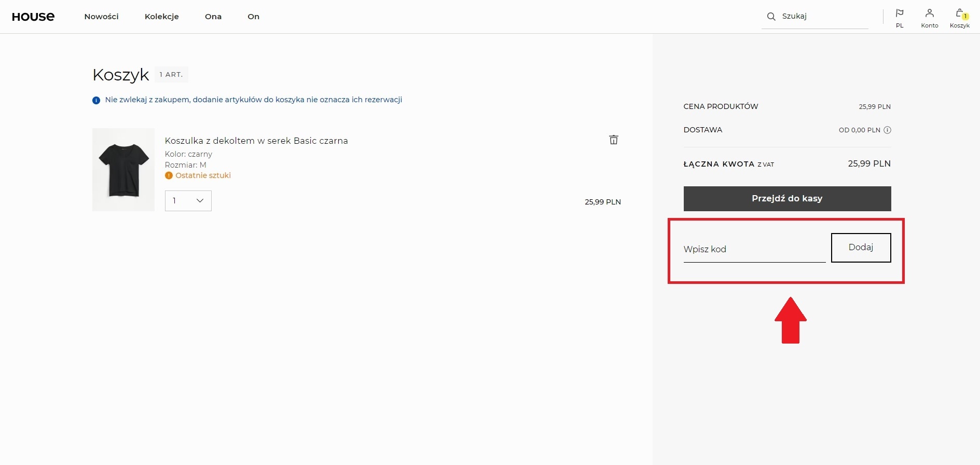
Task: Click the Ostatnie sztuki label
Action: pyautogui.click(x=203, y=175)
